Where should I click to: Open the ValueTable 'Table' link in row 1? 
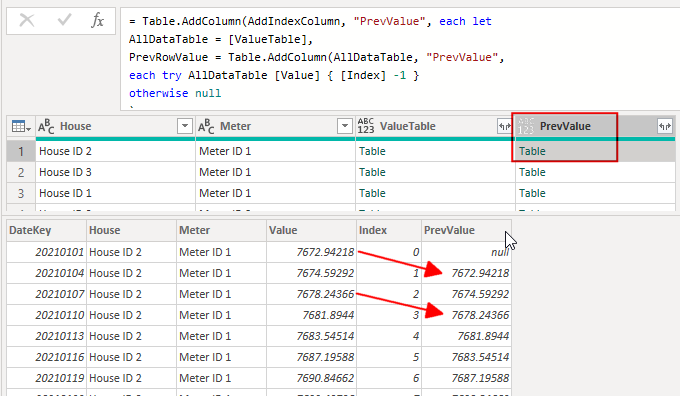[372, 151]
